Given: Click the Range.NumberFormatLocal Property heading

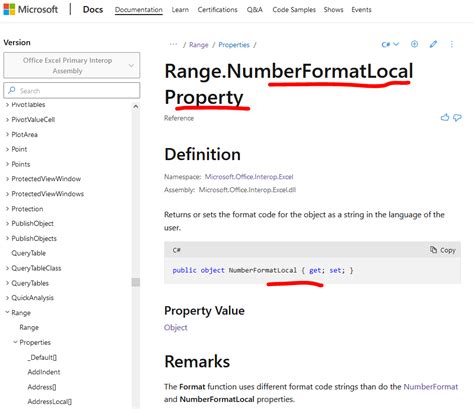Looking at the screenshot, I should [x=289, y=84].
